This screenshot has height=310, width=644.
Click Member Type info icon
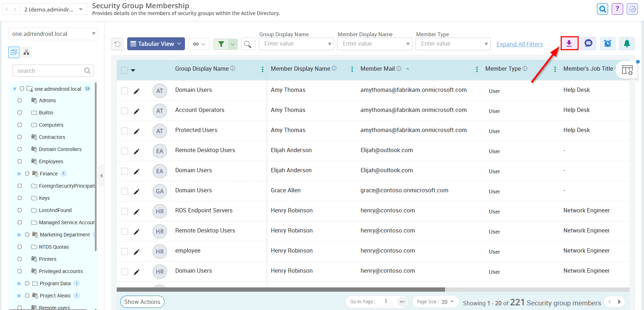(525, 69)
